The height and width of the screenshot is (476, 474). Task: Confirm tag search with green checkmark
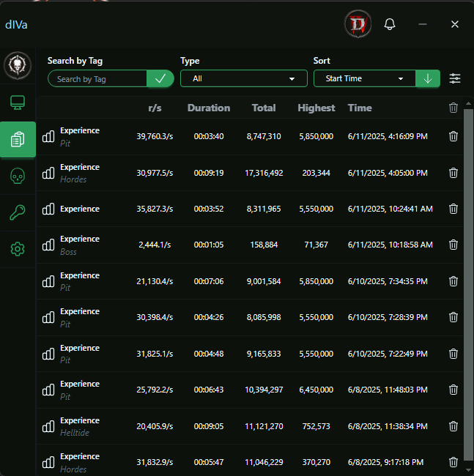point(160,78)
